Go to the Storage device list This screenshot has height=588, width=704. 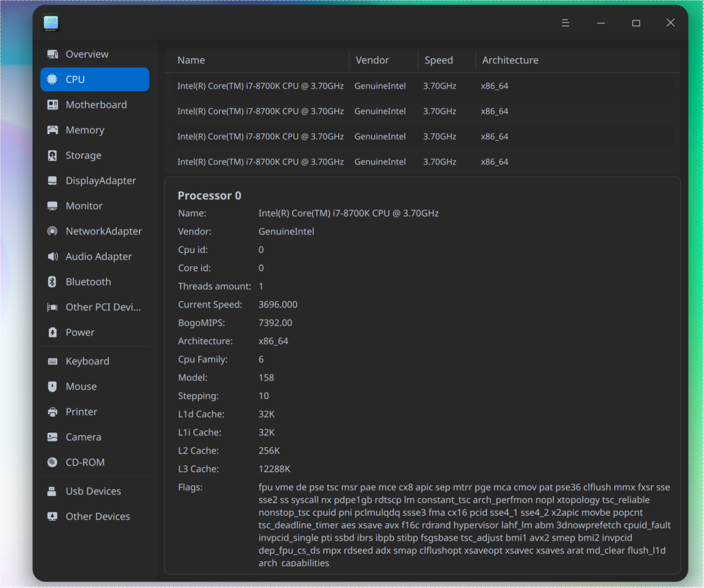95,155
